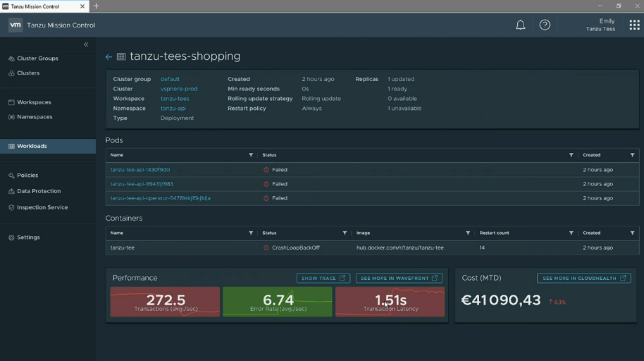Filter the Pods table by Status
644x361 pixels.
point(571,155)
